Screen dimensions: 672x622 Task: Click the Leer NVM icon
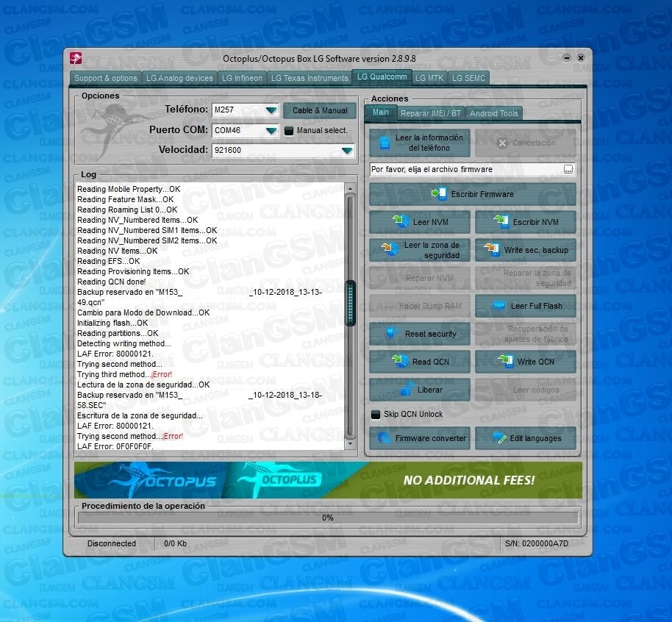pyautogui.click(x=400, y=221)
